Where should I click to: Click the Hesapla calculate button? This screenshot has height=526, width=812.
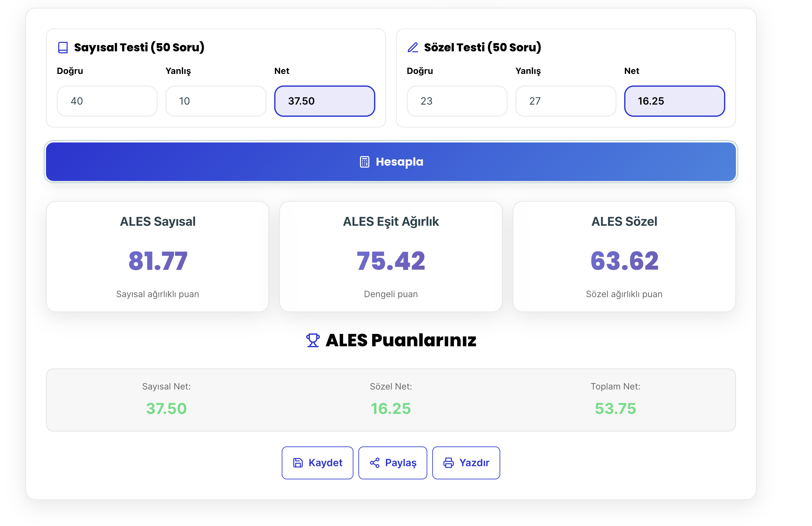click(x=391, y=162)
